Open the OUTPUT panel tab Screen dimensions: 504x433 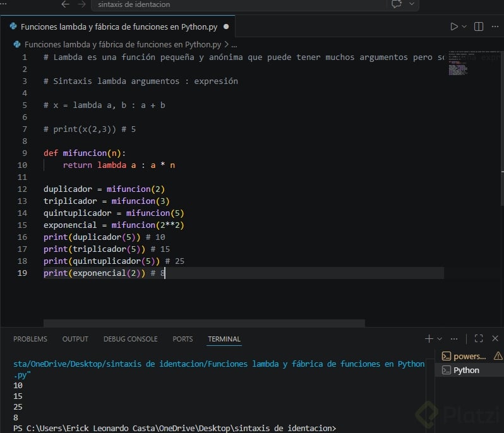(x=75, y=339)
